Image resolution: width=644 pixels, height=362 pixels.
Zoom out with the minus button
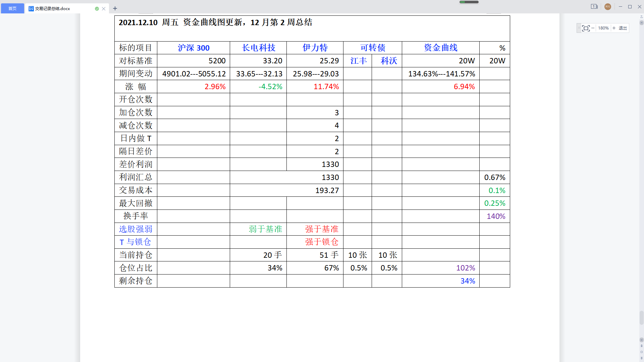pyautogui.click(x=593, y=28)
